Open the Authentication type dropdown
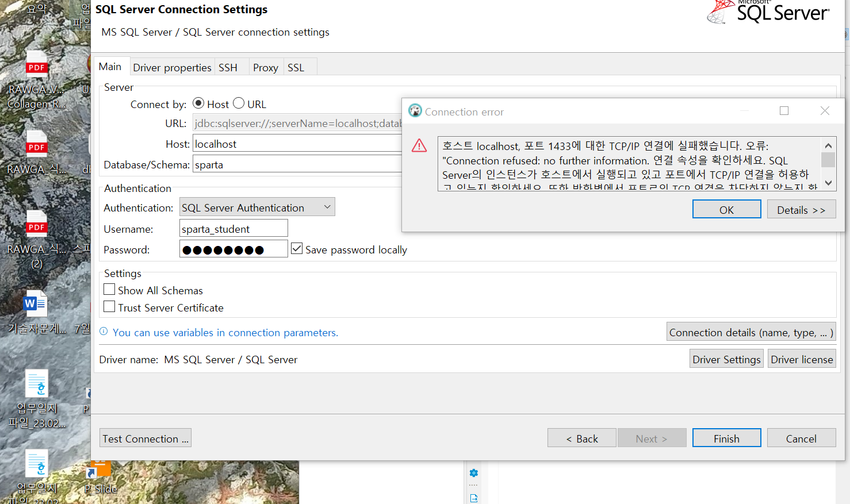The width and height of the screenshot is (850, 504). pos(257,207)
